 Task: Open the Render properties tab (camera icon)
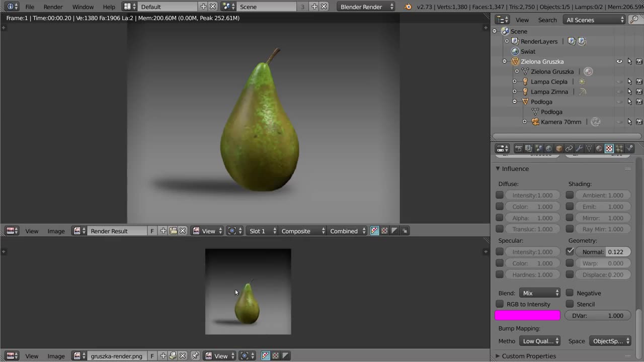click(x=518, y=148)
